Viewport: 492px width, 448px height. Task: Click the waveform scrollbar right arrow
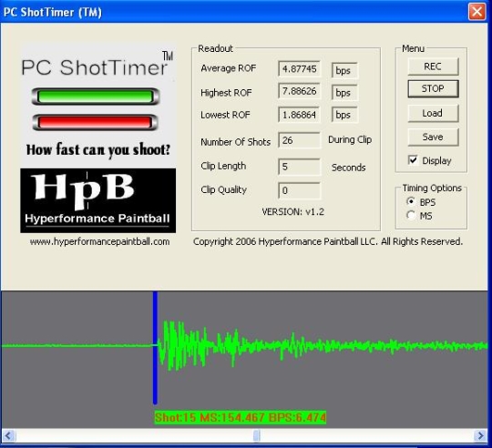tap(481, 435)
